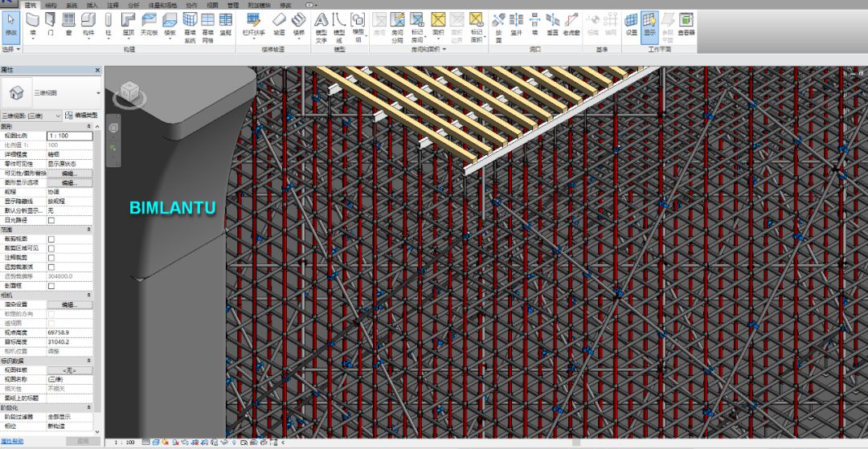The height and width of the screenshot is (449, 868).
Task: Choose the Roof (屋顶) tool
Action: coord(128,26)
